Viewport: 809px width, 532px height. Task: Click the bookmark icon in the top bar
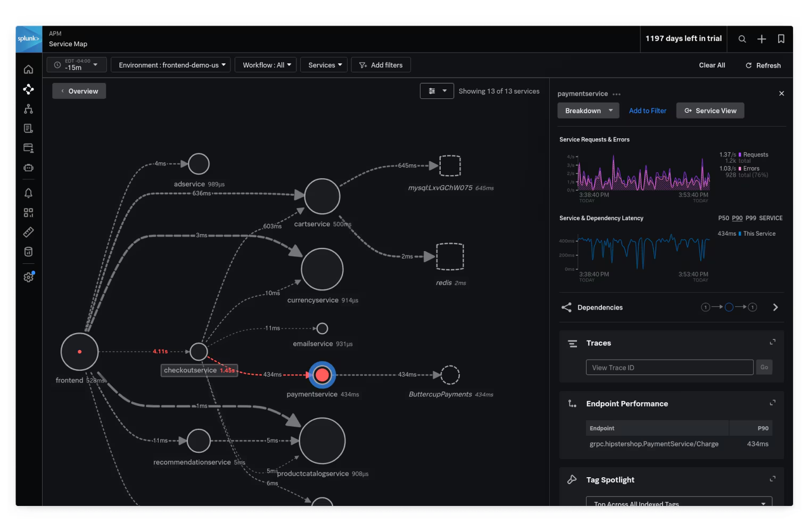(x=781, y=39)
